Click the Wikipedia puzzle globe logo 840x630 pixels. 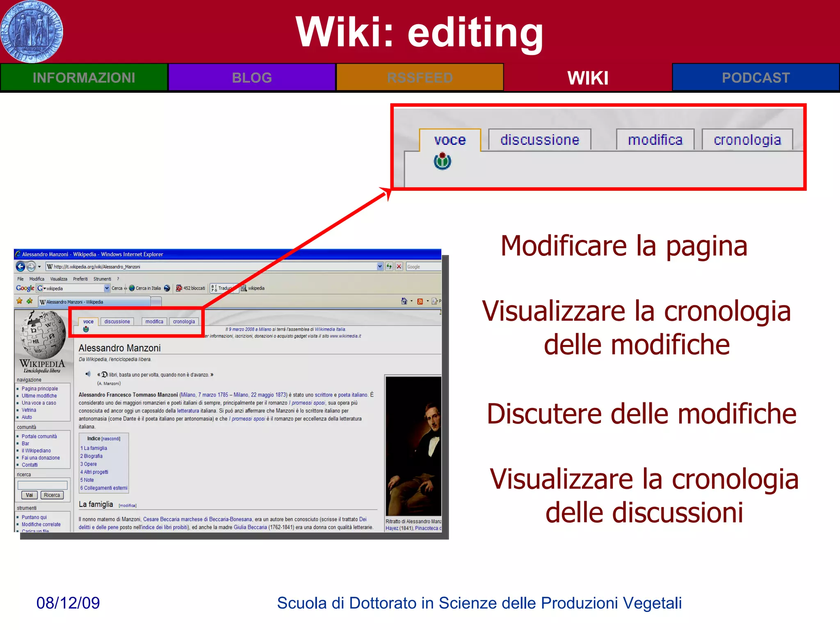[42, 335]
